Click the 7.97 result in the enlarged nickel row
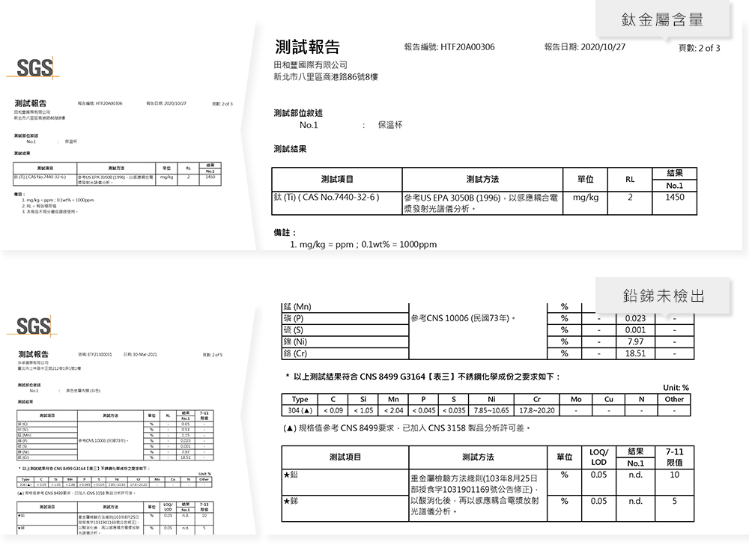The height and width of the screenshot is (560, 749). 635,342
